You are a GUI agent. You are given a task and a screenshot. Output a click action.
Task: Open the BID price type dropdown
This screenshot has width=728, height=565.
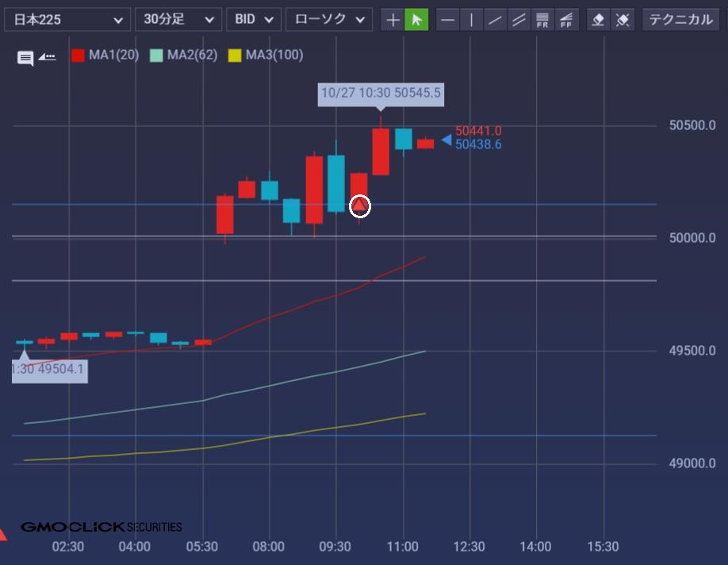[254, 20]
